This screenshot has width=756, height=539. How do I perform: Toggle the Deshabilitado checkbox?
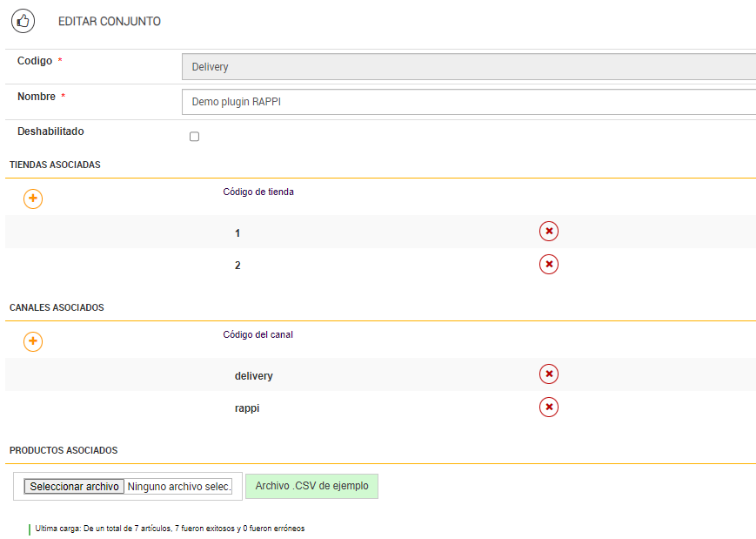pos(194,137)
